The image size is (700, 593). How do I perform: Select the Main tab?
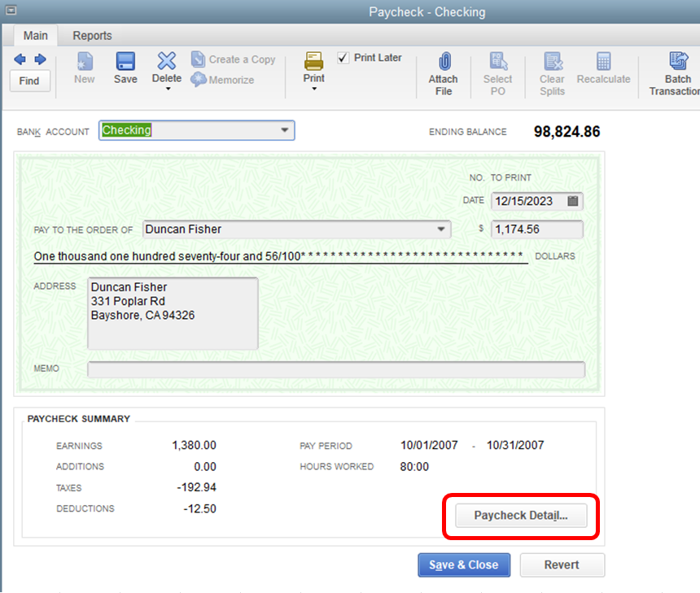[35, 35]
